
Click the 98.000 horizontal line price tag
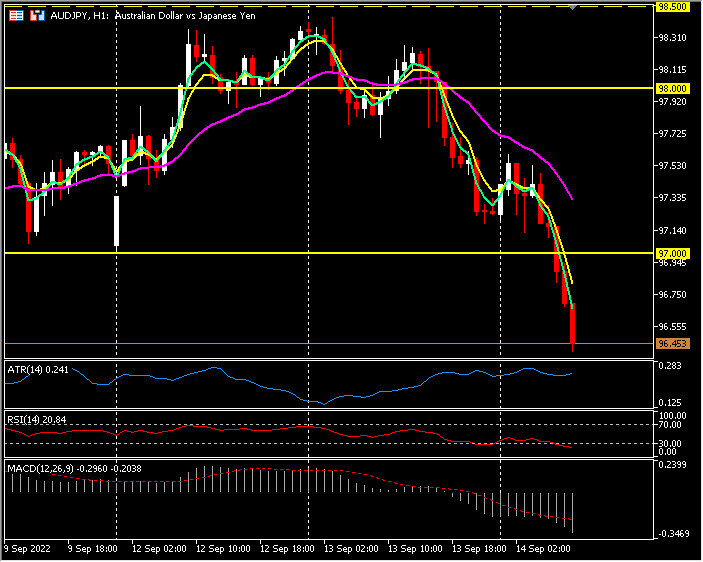click(x=670, y=88)
